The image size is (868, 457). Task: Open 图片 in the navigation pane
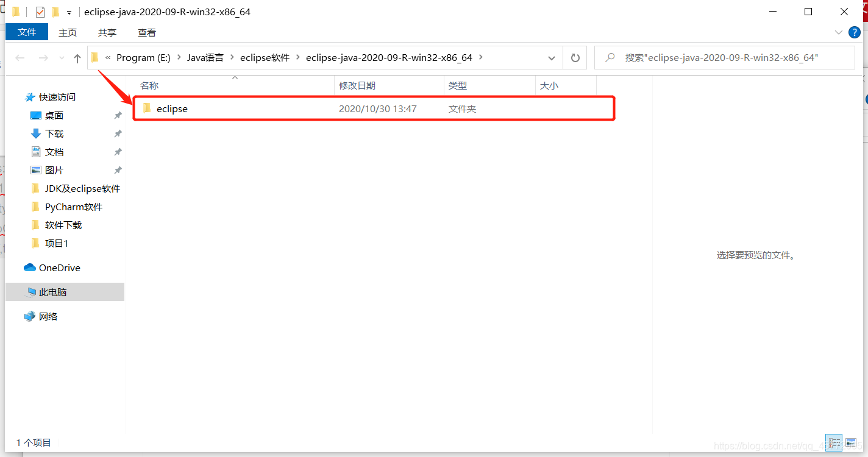pos(54,170)
